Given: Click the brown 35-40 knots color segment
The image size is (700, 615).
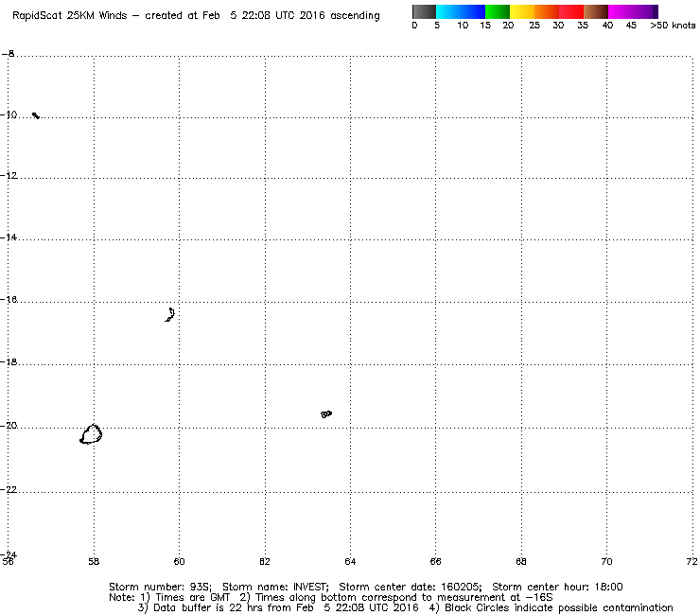Looking at the screenshot, I should point(596,11).
